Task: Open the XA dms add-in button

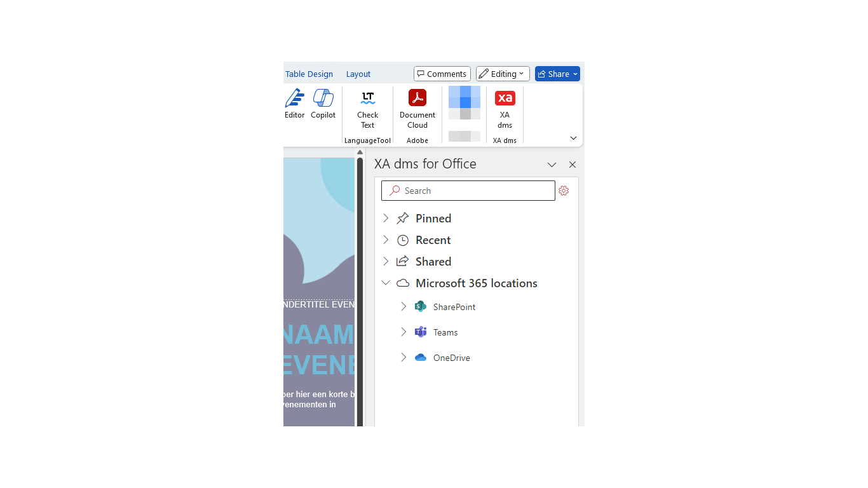Action: [x=505, y=109]
